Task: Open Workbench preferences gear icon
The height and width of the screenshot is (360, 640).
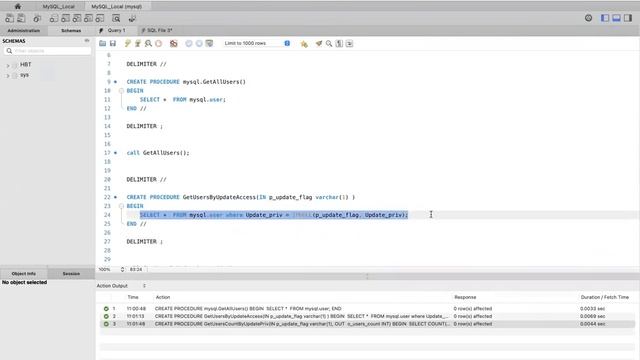Action: point(588,18)
